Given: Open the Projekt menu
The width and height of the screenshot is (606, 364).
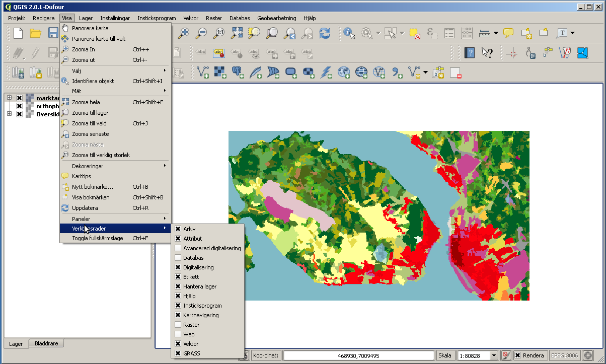Looking at the screenshot, I should click(17, 18).
